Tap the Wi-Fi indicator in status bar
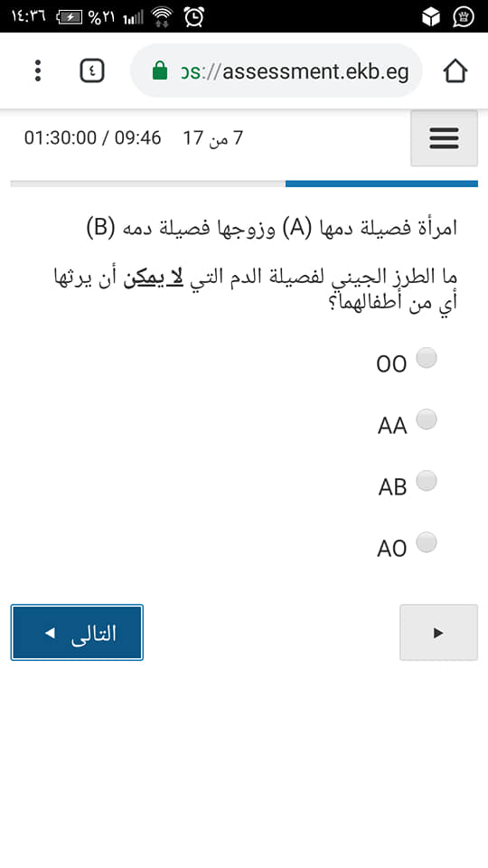Viewport: 488px width, 868px height. pyautogui.click(x=161, y=17)
